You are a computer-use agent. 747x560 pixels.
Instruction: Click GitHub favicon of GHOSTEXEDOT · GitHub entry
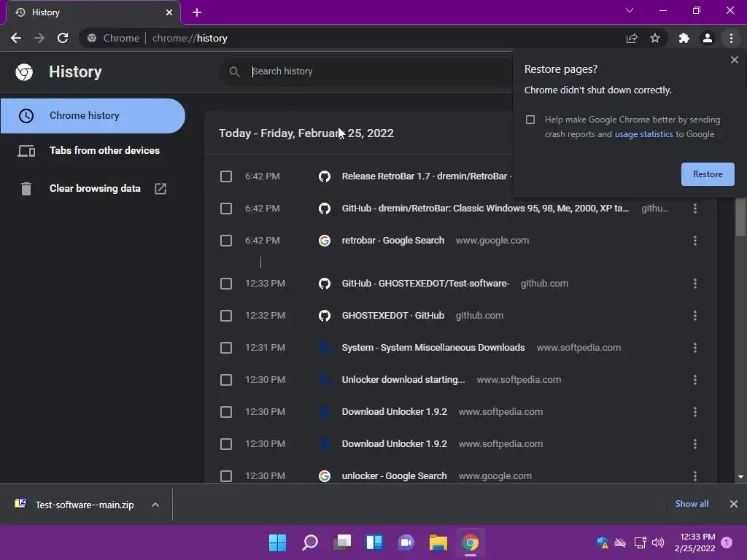(x=325, y=316)
